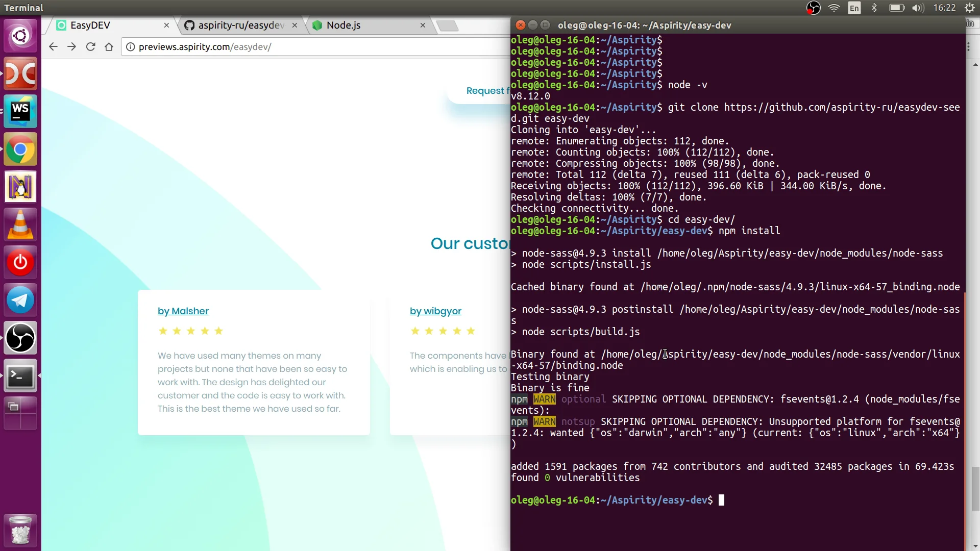The width and height of the screenshot is (980, 551).
Task: Click the terminal scrollbar up arrow
Action: [975, 65]
